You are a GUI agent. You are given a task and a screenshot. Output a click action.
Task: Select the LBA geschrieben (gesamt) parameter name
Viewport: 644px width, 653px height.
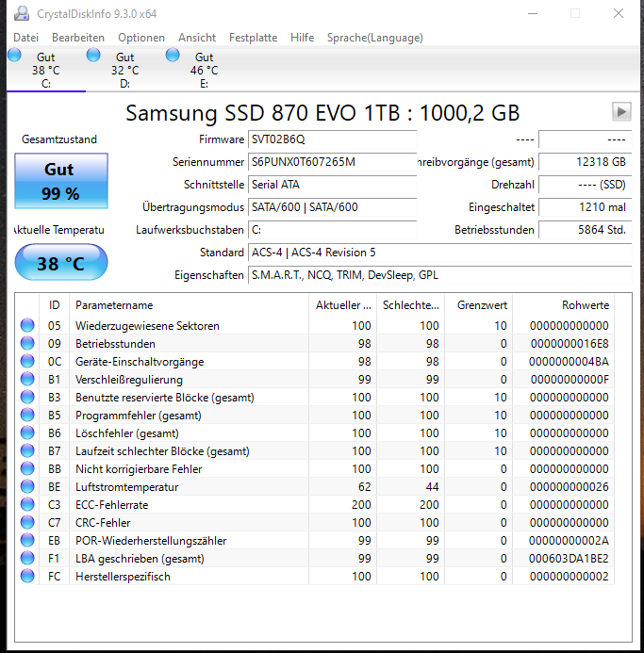pyautogui.click(x=140, y=559)
